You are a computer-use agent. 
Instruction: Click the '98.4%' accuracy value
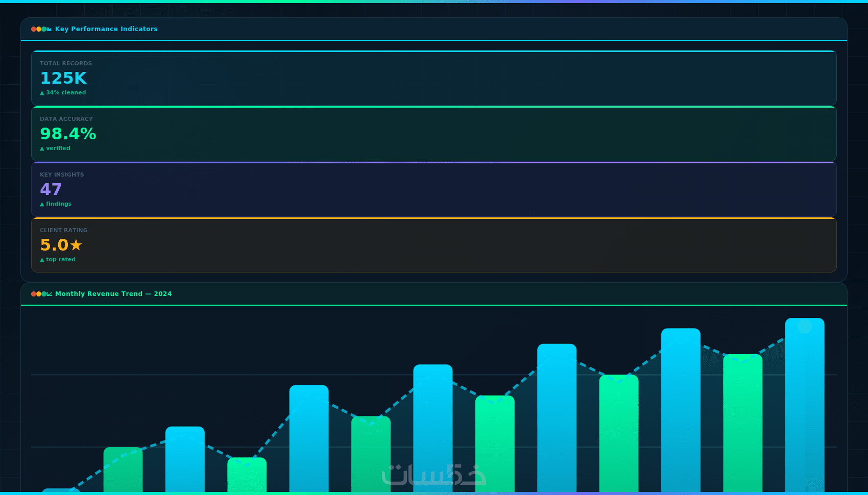pos(68,134)
